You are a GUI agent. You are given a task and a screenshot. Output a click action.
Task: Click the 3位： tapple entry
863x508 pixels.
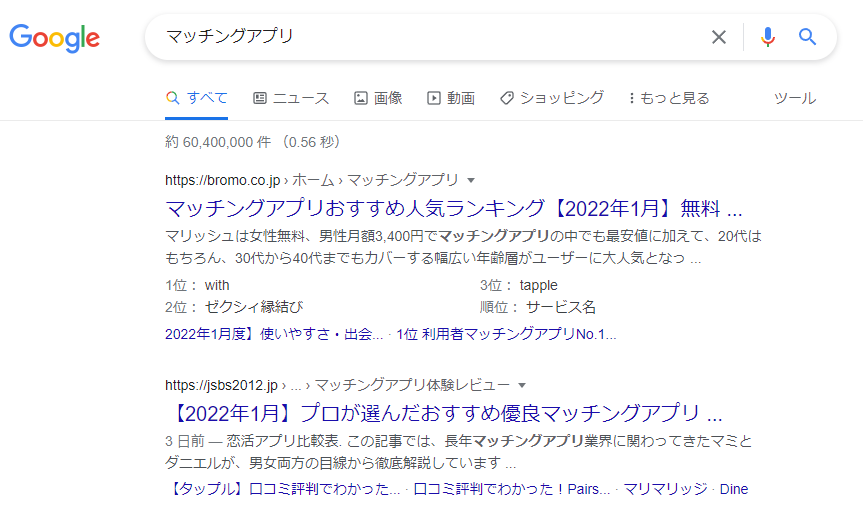coord(518,285)
